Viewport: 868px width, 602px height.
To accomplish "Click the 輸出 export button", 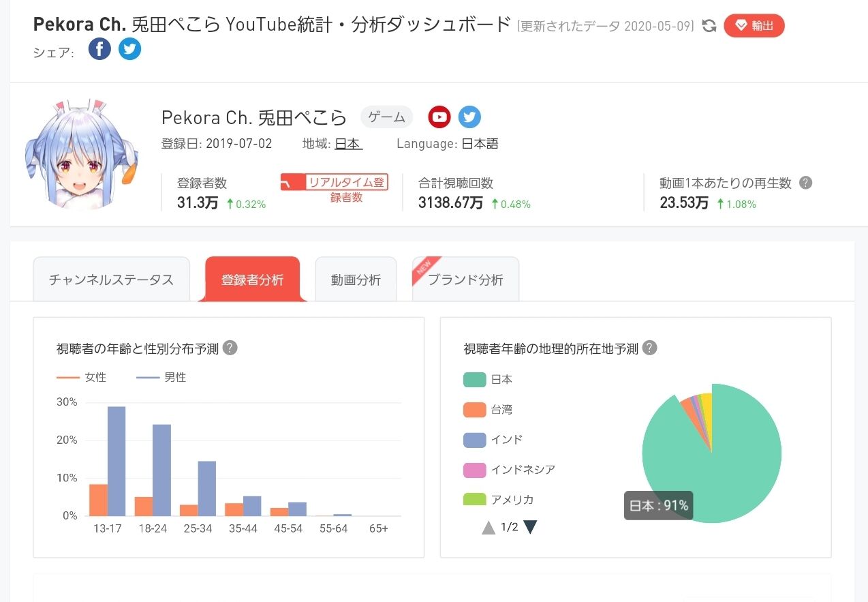I will 754,26.
